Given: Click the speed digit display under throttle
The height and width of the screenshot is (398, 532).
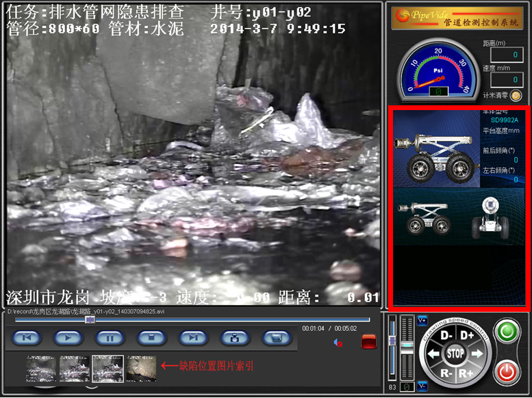Looking at the screenshot, I should [407, 387].
